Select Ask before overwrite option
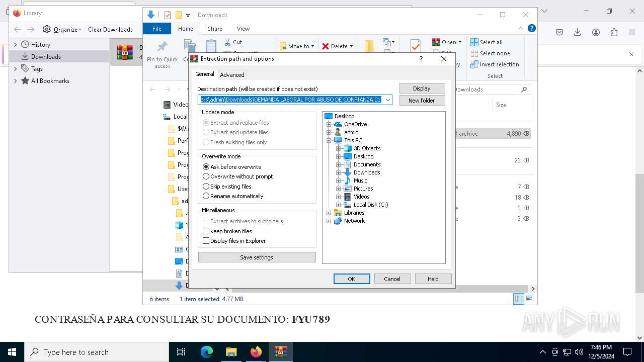This screenshot has width=644, height=362. [x=232, y=167]
